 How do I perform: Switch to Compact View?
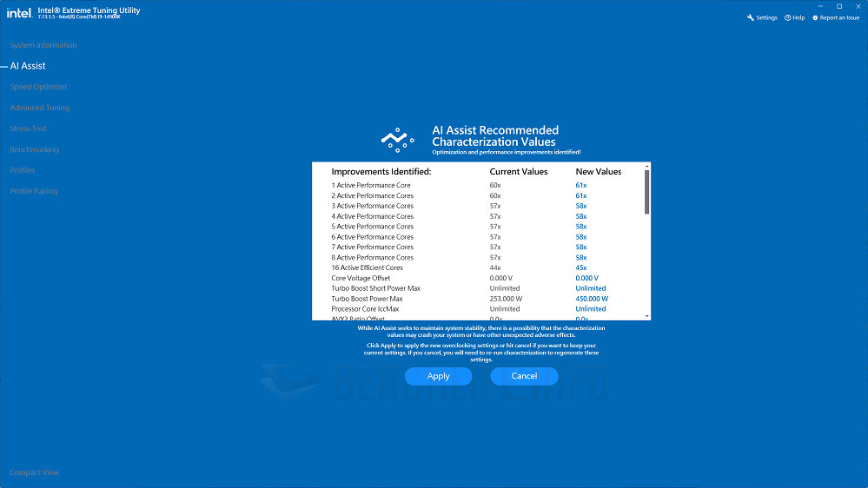pos(34,472)
